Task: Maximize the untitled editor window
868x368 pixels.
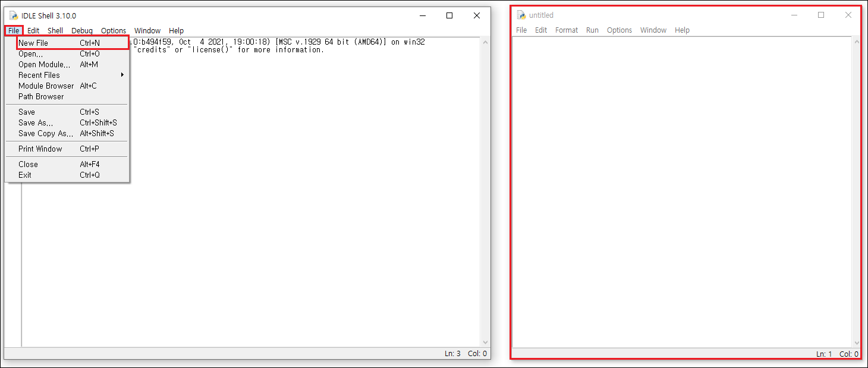Action: click(821, 15)
